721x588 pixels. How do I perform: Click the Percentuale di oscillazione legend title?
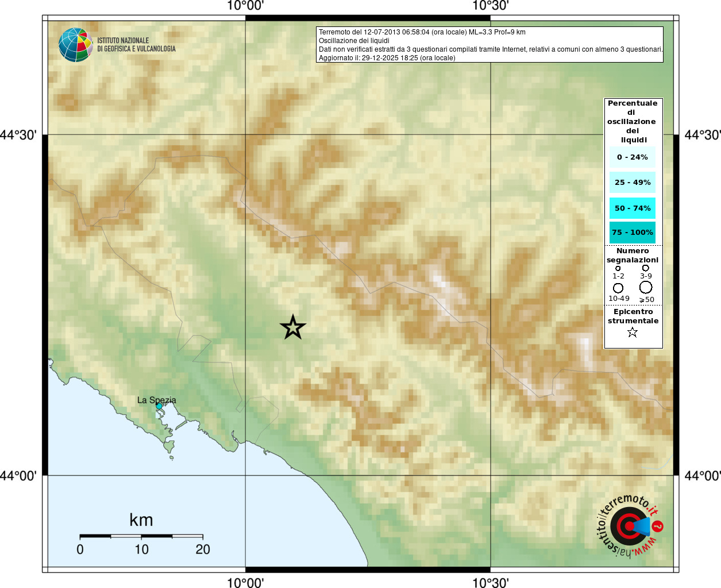633,121
